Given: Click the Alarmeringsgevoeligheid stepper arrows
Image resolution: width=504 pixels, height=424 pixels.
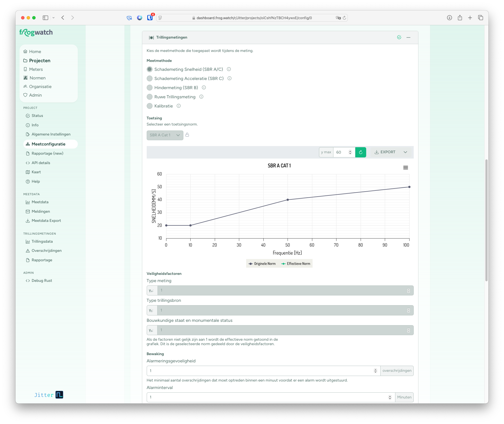Looking at the screenshot, I should pyautogui.click(x=375, y=371).
